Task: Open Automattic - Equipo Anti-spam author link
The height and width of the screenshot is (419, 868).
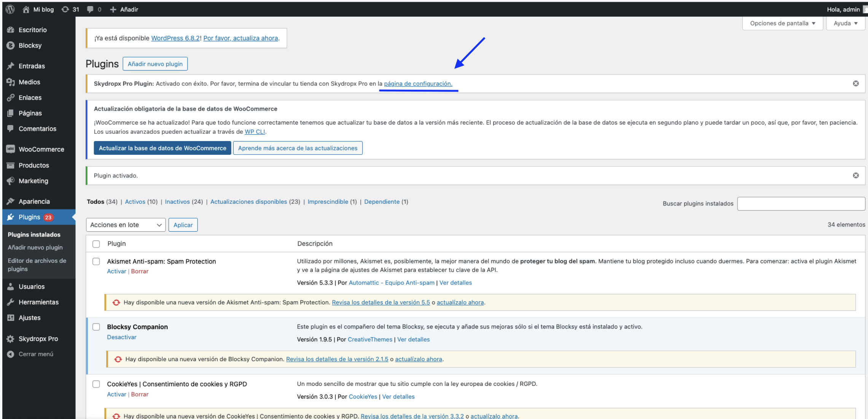Action: [x=392, y=283]
